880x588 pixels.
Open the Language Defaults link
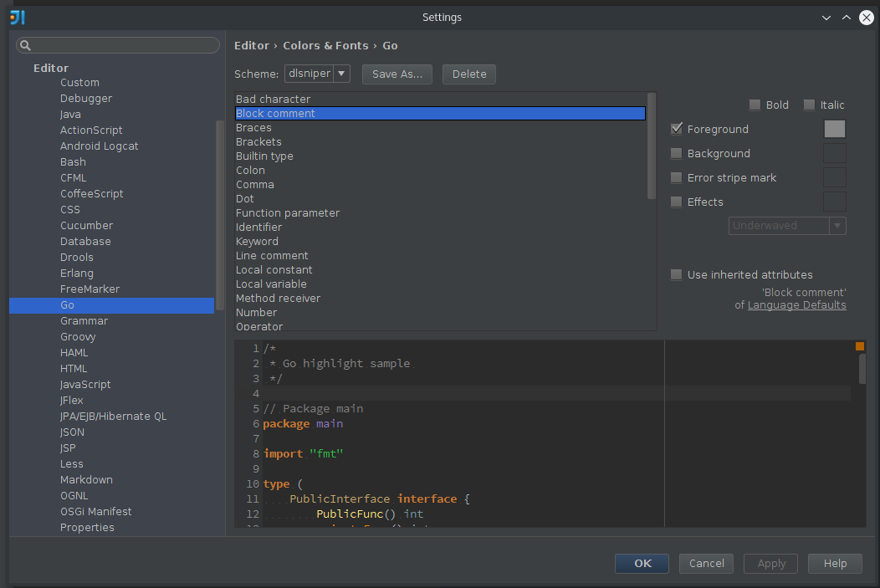pos(796,304)
